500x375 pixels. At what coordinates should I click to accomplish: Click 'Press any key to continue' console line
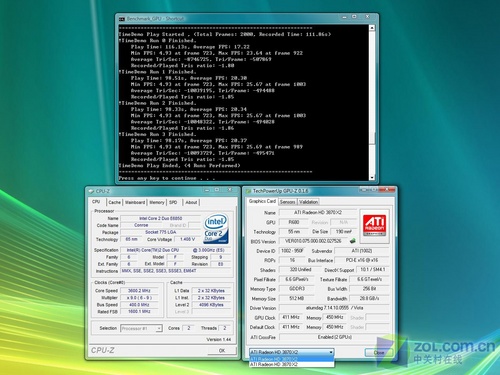167,178
